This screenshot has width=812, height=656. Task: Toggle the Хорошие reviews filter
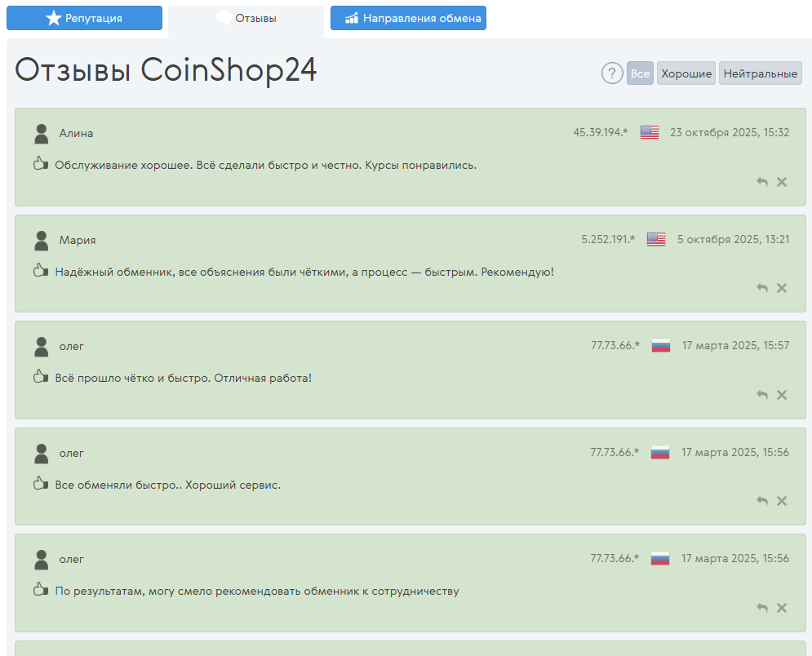(x=686, y=73)
